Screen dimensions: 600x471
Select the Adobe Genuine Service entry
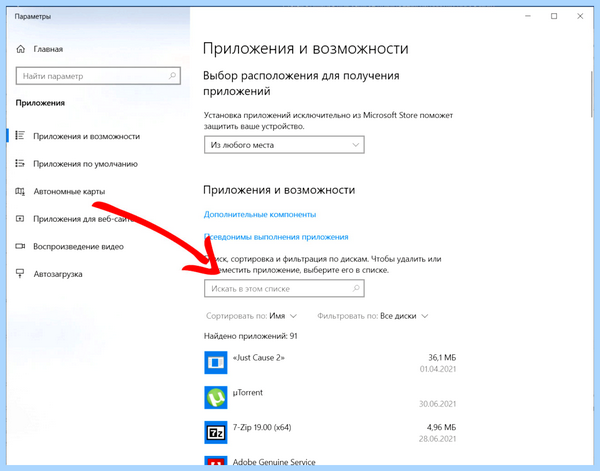point(274,462)
